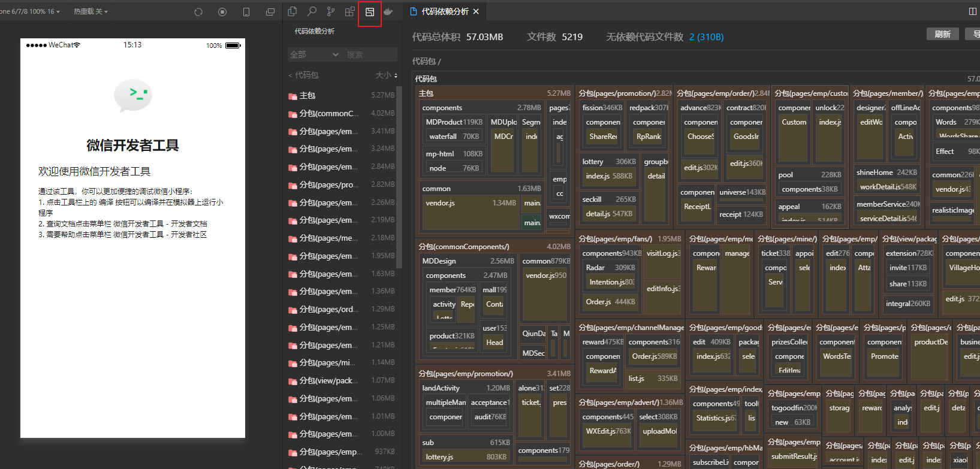Click the split editor icon
980x469 pixels.
point(972,11)
